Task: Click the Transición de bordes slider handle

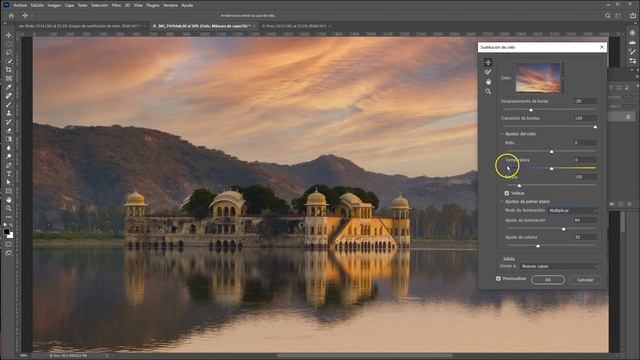Action: (595, 127)
